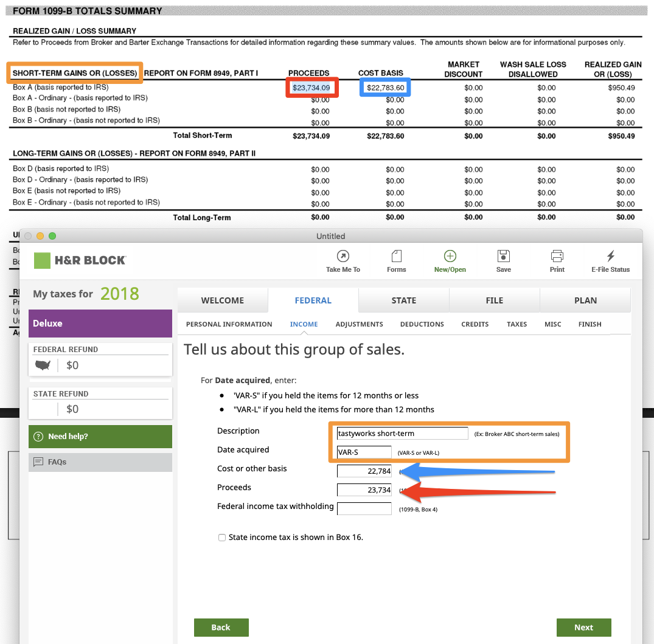Screen dimensions: 654x644
Task: Click the Deluxe purple edition banner
Action: (100, 324)
